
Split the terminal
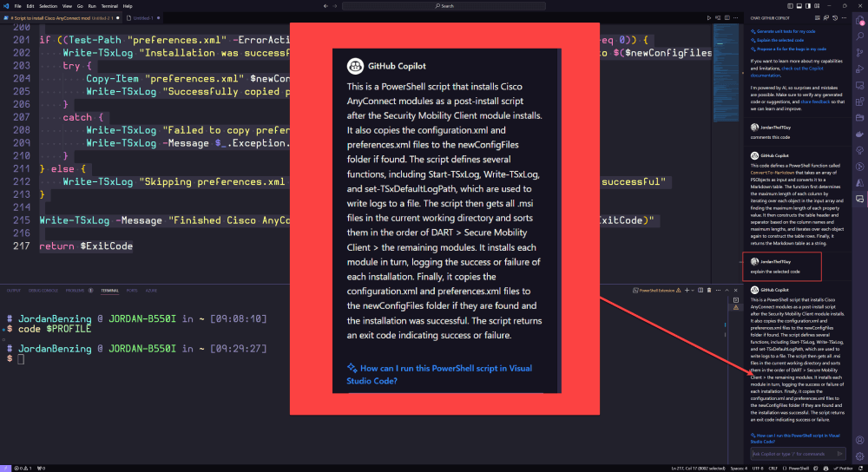pyautogui.click(x=700, y=290)
